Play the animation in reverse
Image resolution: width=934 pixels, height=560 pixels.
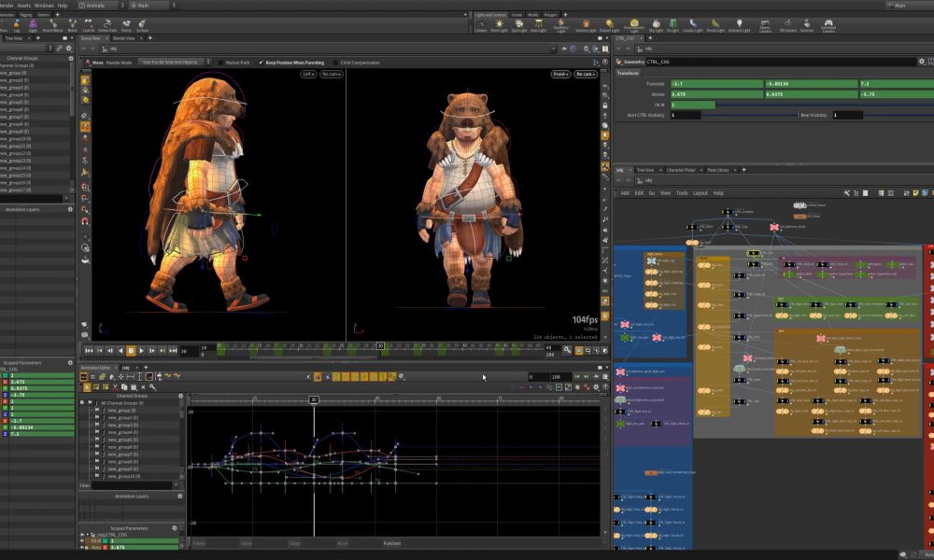[120, 351]
